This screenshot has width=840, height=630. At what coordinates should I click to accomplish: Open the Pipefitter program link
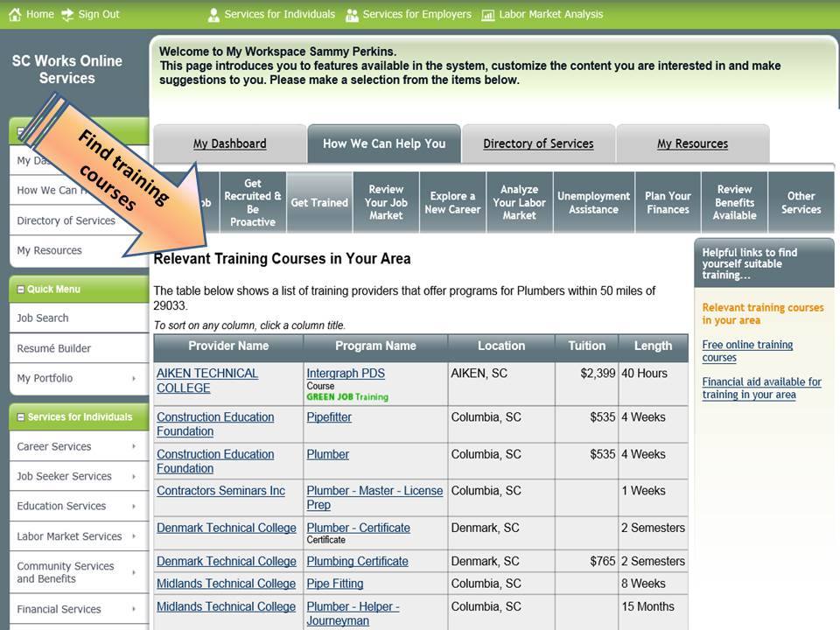click(x=329, y=416)
